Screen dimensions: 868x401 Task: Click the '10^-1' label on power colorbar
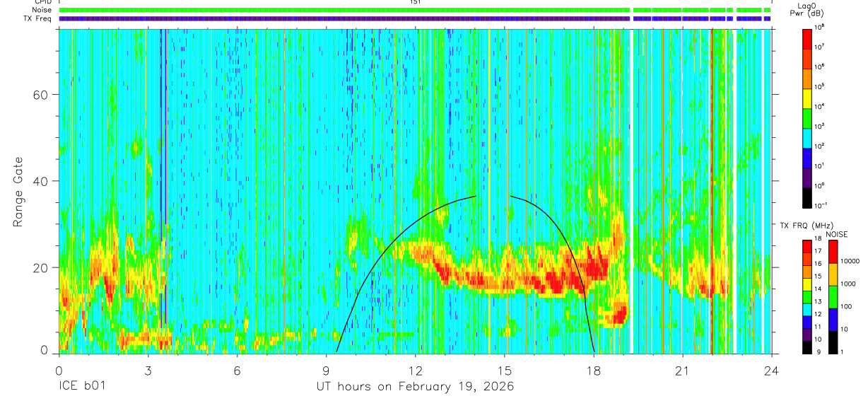coord(821,206)
